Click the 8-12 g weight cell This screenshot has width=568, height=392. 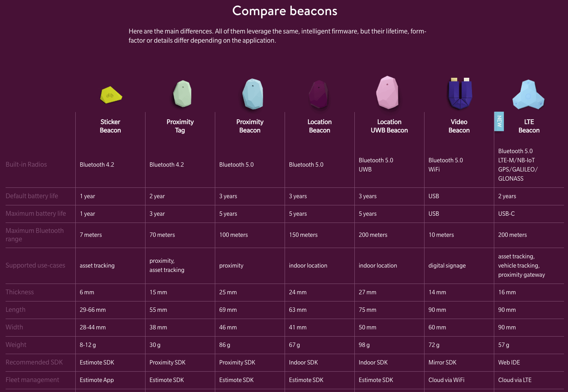tap(88, 345)
